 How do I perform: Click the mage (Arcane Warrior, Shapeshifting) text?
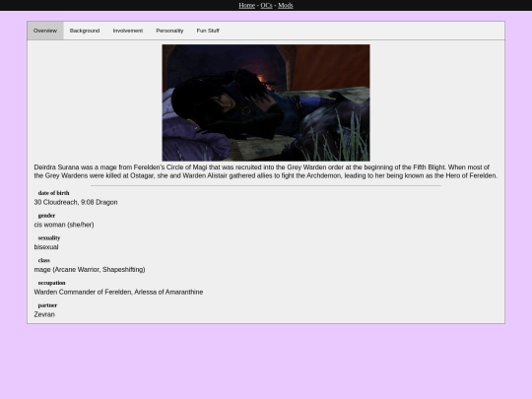pyautogui.click(x=90, y=269)
